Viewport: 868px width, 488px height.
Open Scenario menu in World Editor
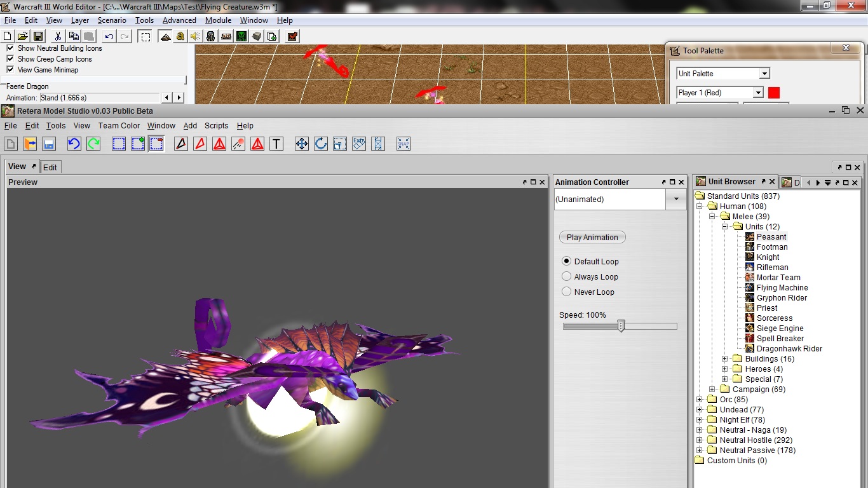(112, 20)
